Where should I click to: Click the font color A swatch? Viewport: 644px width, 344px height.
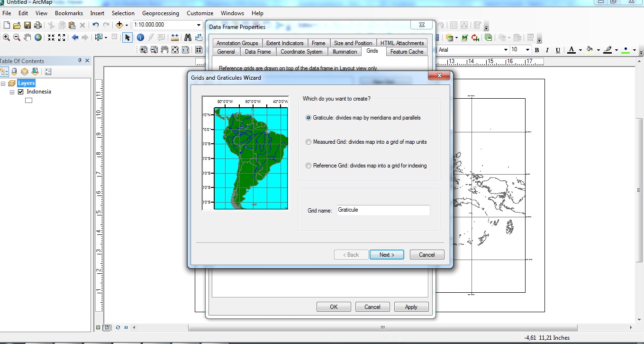coord(571,50)
